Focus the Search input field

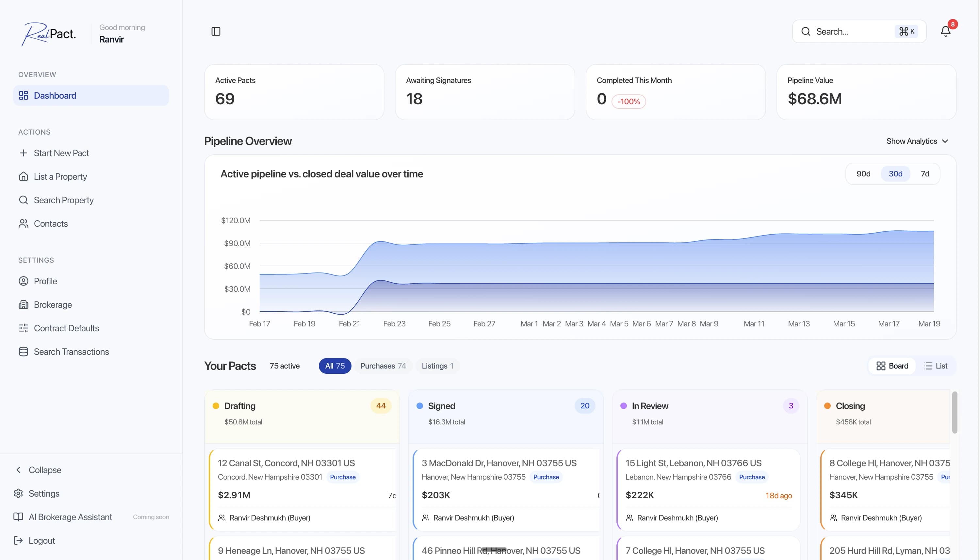pyautogui.click(x=859, y=31)
